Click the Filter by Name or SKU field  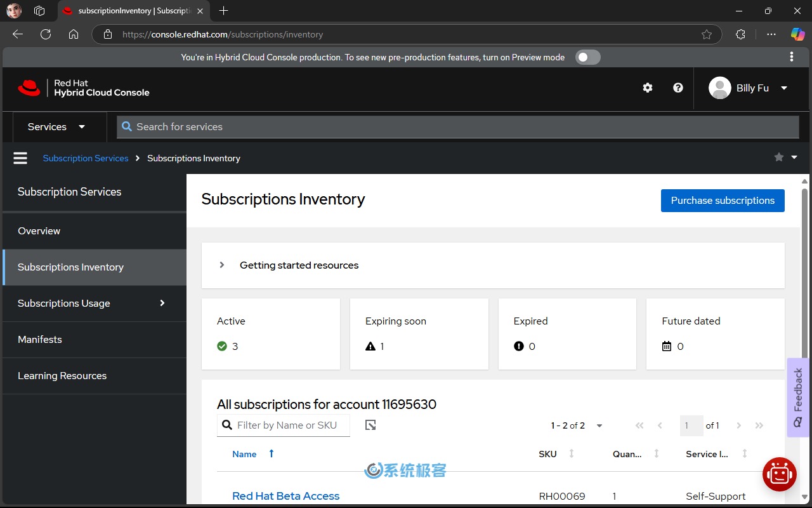(284, 425)
